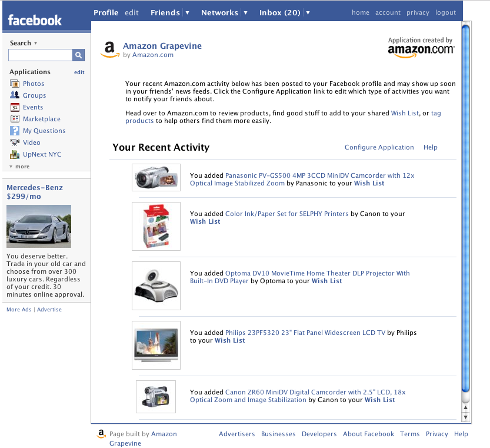Click the Amazon 'a' logo beside Grapevine title

109,49
